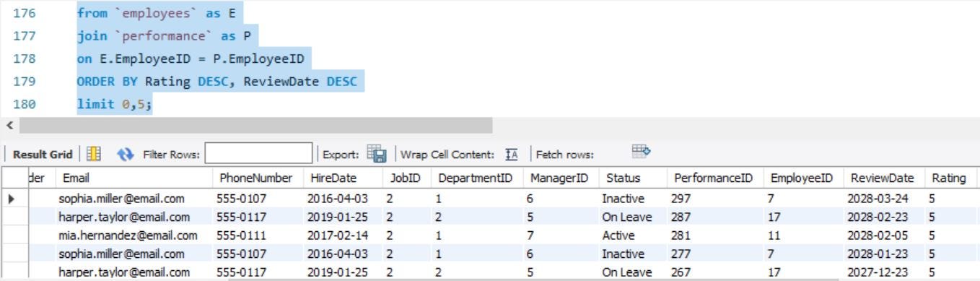Click the Status column header
This screenshot has width=980, height=281.
(x=633, y=178)
